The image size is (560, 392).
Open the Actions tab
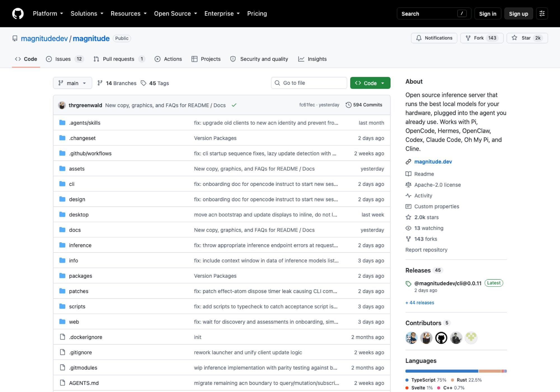tap(168, 59)
